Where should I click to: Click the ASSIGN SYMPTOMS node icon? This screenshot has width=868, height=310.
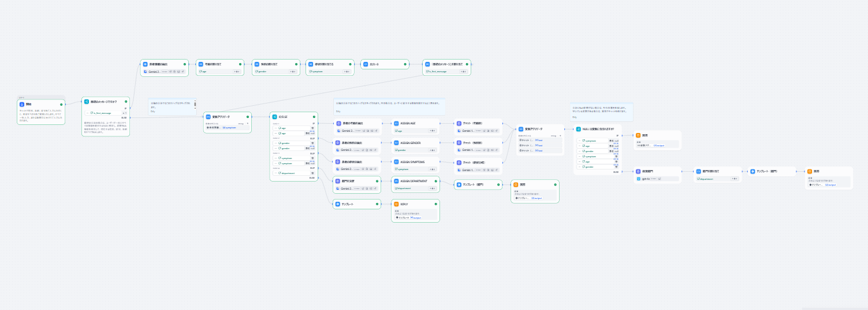click(396, 162)
